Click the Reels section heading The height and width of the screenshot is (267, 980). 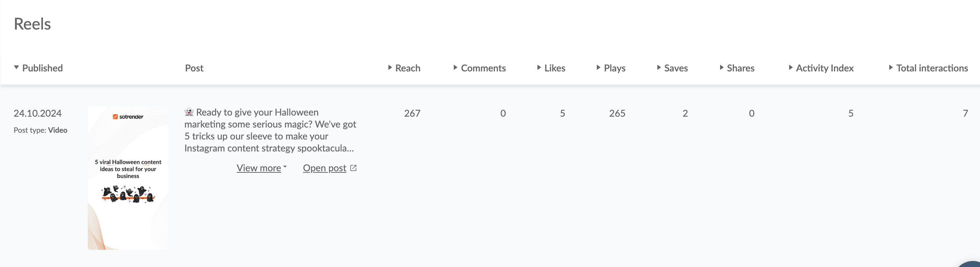click(x=32, y=24)
